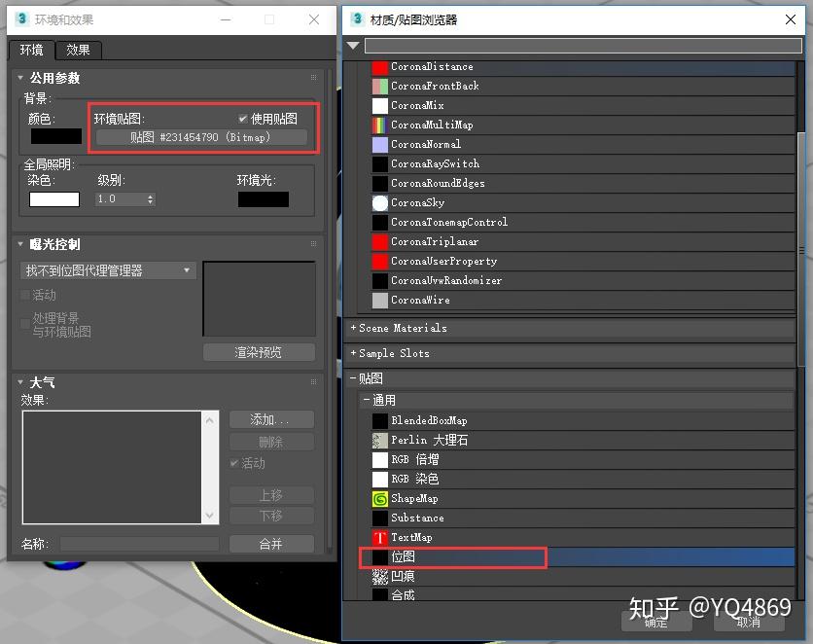Image resolution: width=813 pixels, height=644 pixels.
Task: Click the 渲染预览 button
Action: click(259, 352)
